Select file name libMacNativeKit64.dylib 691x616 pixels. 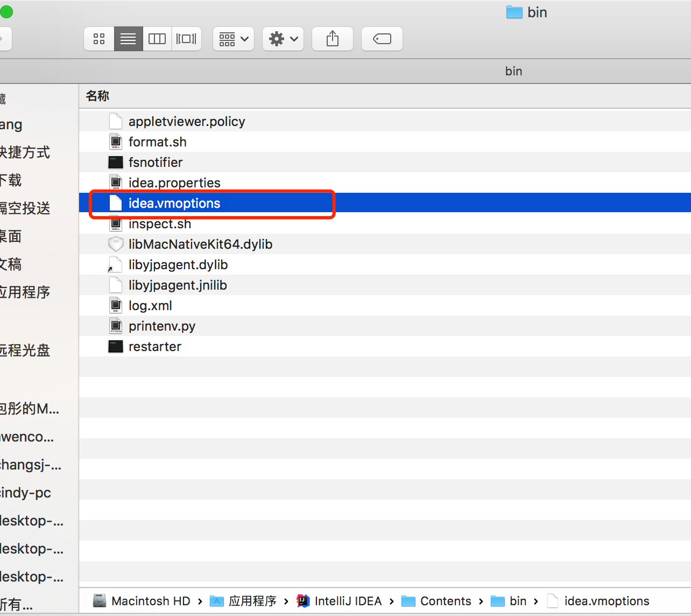(200, 244)
